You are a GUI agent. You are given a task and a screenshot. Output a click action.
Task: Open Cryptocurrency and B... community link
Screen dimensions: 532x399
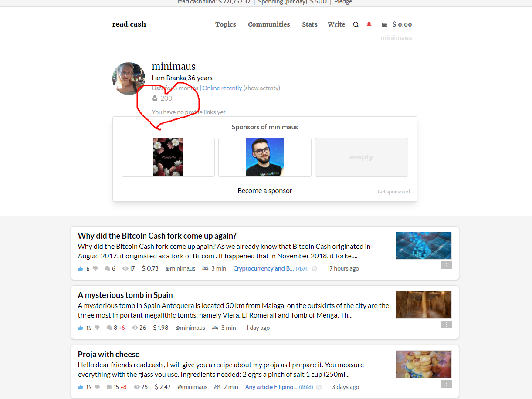coord(264,269)
